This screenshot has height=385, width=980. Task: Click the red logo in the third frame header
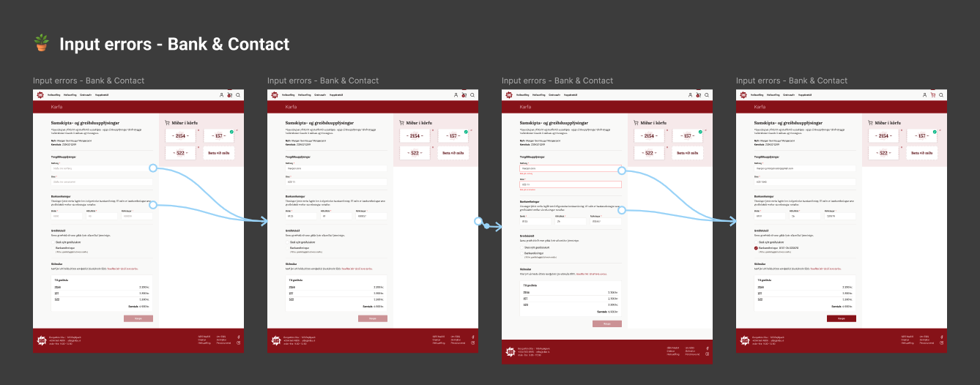click(x=509, y=95)
